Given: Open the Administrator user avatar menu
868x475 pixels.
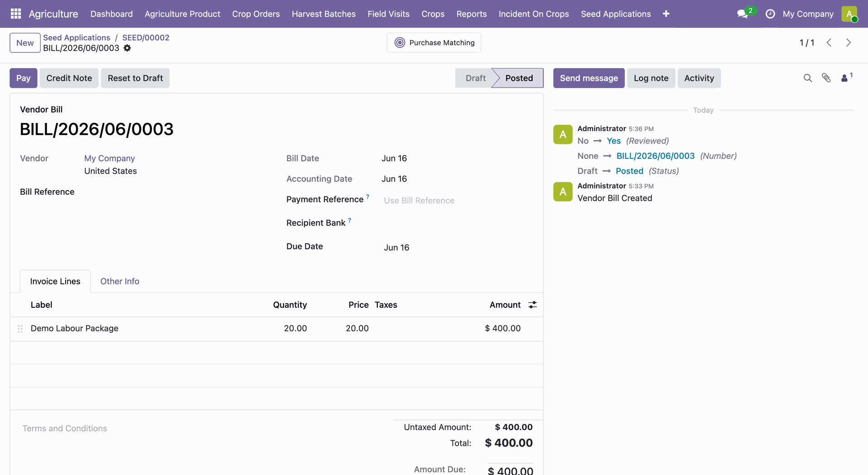Looking at the screenshot, I should 849,14.
